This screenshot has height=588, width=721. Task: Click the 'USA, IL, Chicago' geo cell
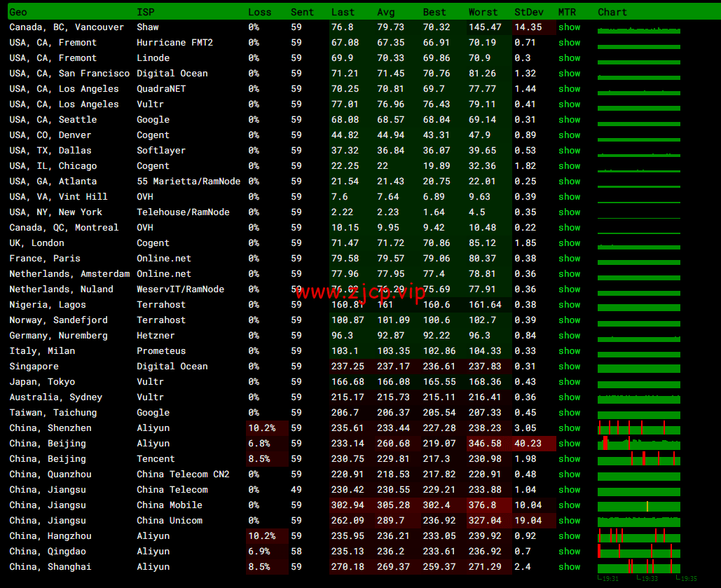53,166
